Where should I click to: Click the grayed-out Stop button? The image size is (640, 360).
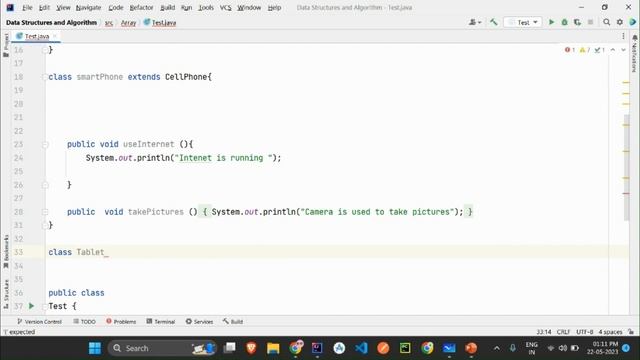point(590,22)
